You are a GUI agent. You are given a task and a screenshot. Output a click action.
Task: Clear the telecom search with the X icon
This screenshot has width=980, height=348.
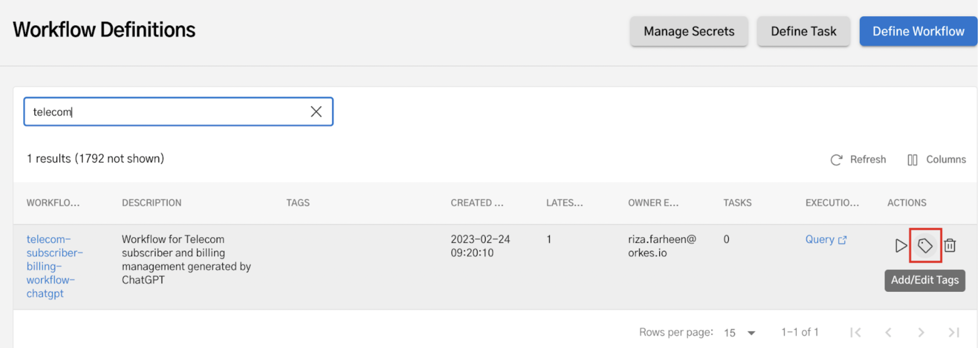click(316, 111)
